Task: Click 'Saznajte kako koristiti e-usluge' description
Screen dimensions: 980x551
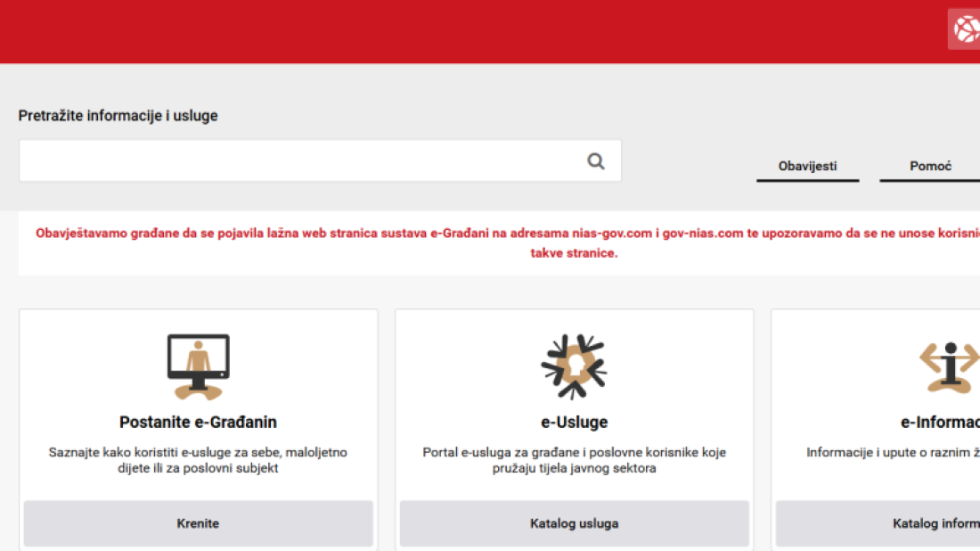Action: [198, 460]
